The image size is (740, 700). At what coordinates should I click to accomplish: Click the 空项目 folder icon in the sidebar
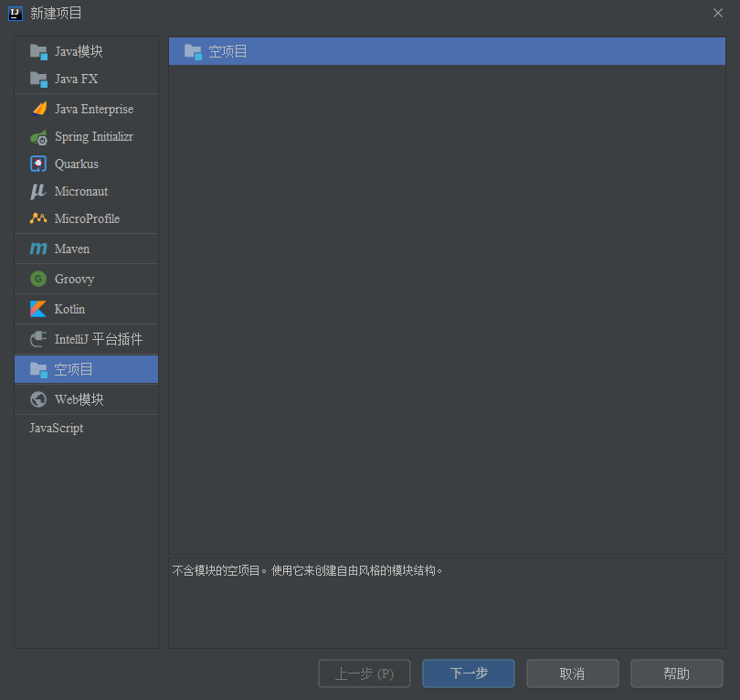click(x=38, y=369)
